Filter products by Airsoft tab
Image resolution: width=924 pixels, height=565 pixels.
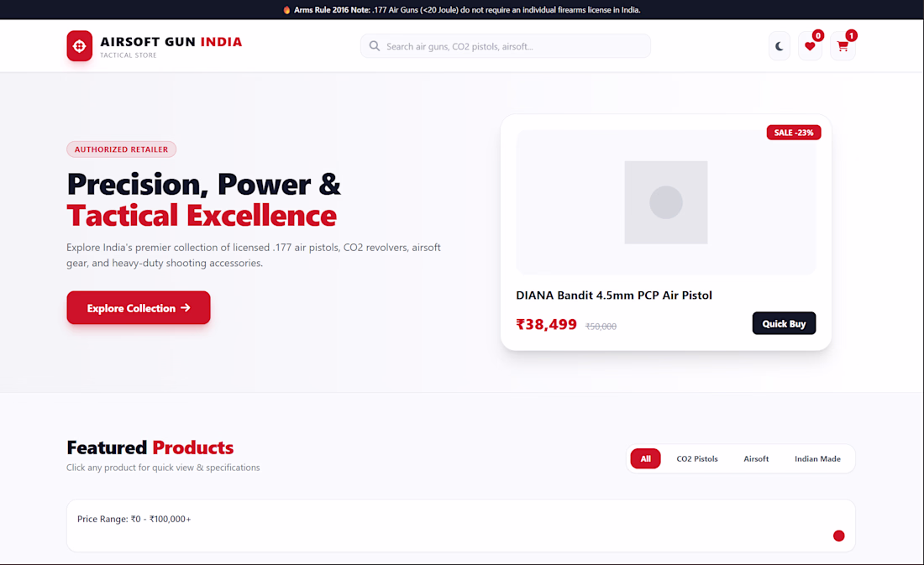click(756, 458)
